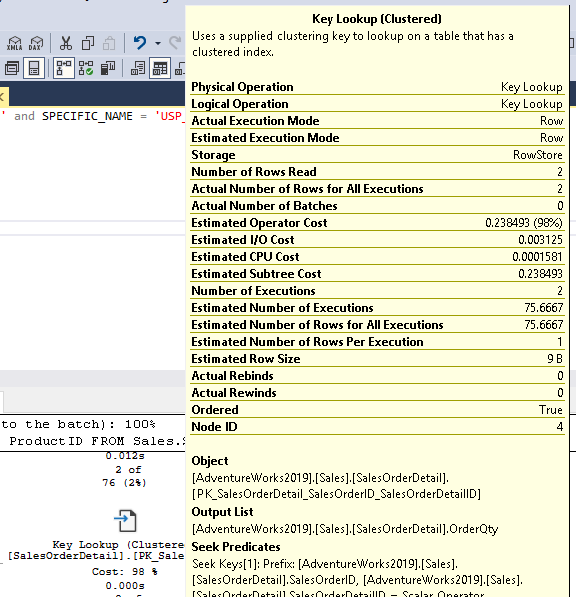
Task: Enable Include Live Query Statistics
Action: coord(86,69)
